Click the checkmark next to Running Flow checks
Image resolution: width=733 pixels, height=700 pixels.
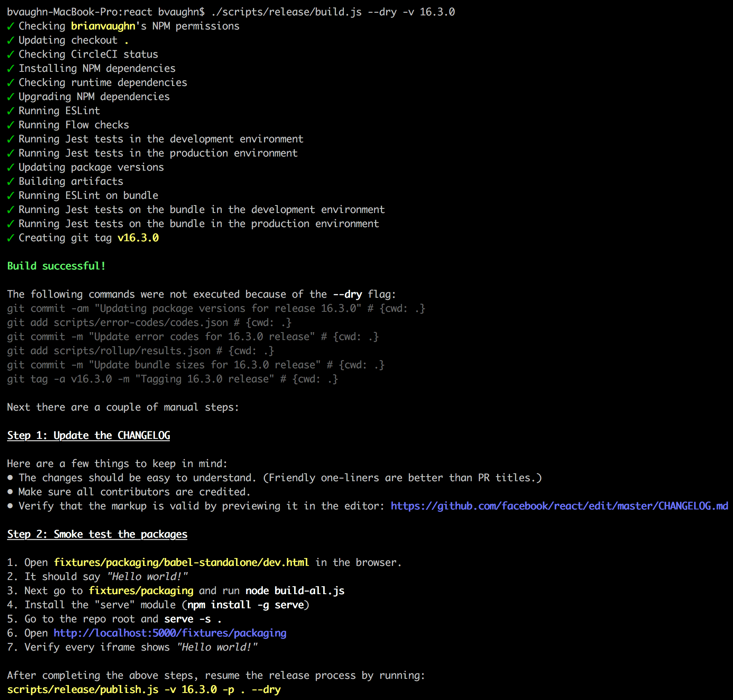(10, 125)
